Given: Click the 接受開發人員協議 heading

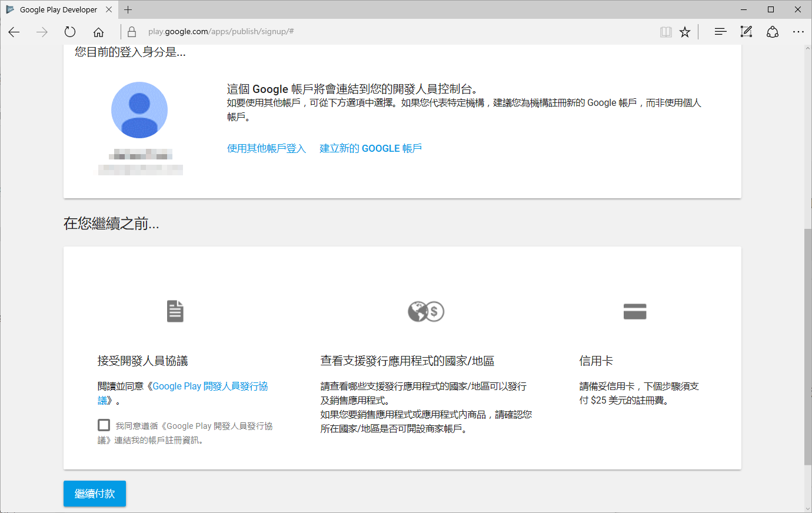Looking at the screenshot, I should click(143, 361).
